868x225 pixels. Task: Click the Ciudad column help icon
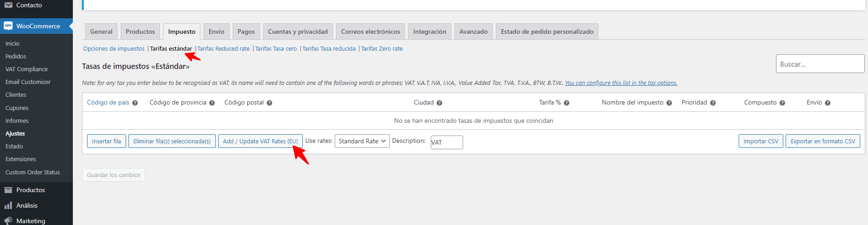439,103
